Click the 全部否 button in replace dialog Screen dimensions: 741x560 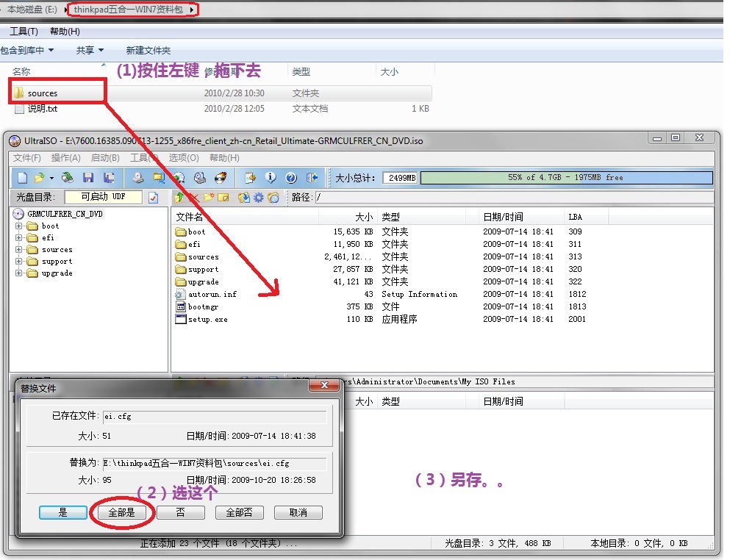tap(239, 513)
